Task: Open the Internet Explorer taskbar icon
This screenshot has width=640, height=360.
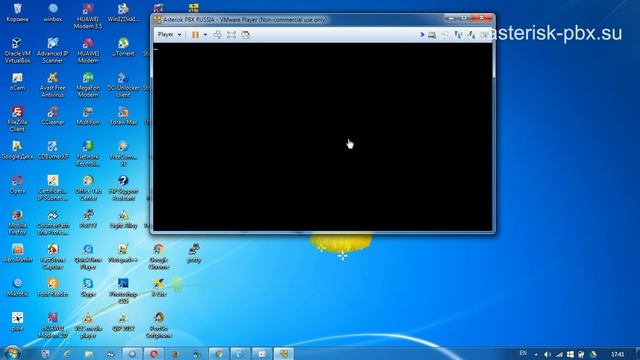Action: click(67, 354)
